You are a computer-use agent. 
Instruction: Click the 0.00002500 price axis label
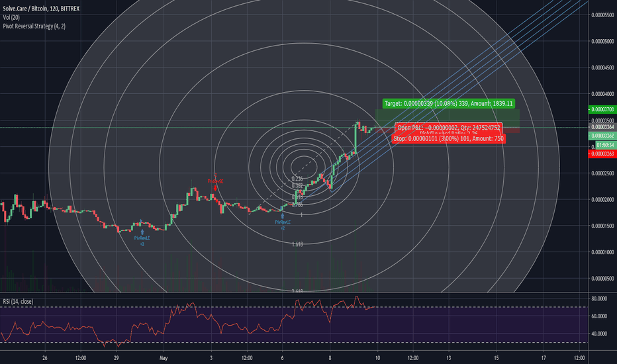tap(602, 173)
